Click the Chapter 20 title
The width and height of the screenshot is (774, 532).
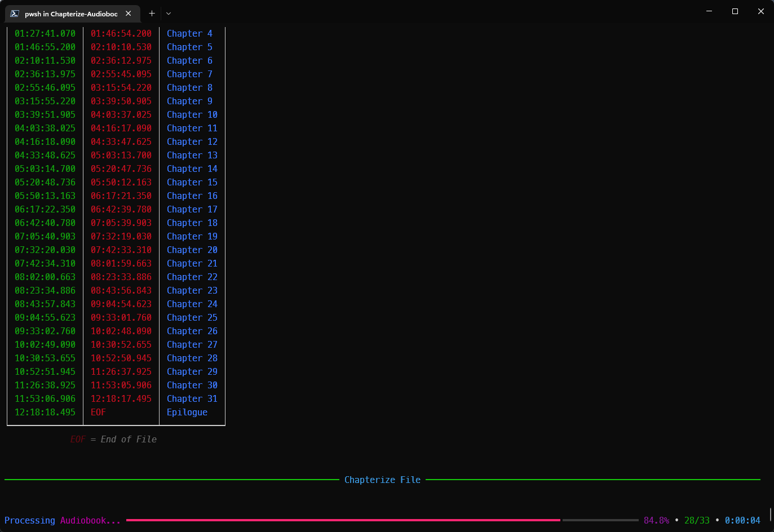pos(192,250)
